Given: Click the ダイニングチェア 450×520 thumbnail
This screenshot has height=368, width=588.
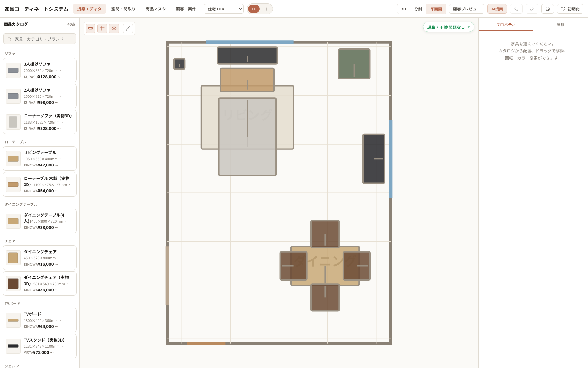Looking at the screenshot, I should pos(13,258).
